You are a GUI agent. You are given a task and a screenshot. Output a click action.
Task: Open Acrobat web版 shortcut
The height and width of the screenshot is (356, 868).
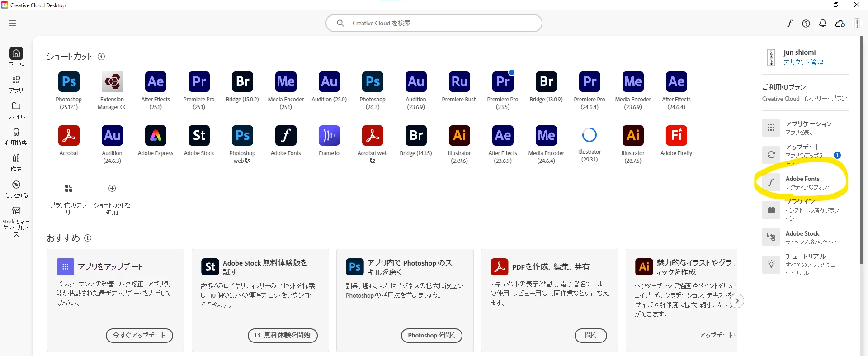point(373,136)
